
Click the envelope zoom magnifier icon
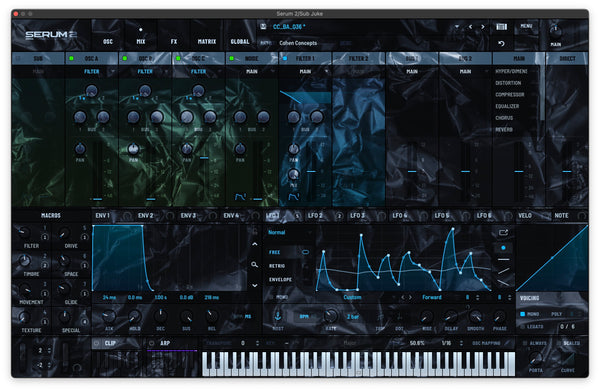pos(254,264)
